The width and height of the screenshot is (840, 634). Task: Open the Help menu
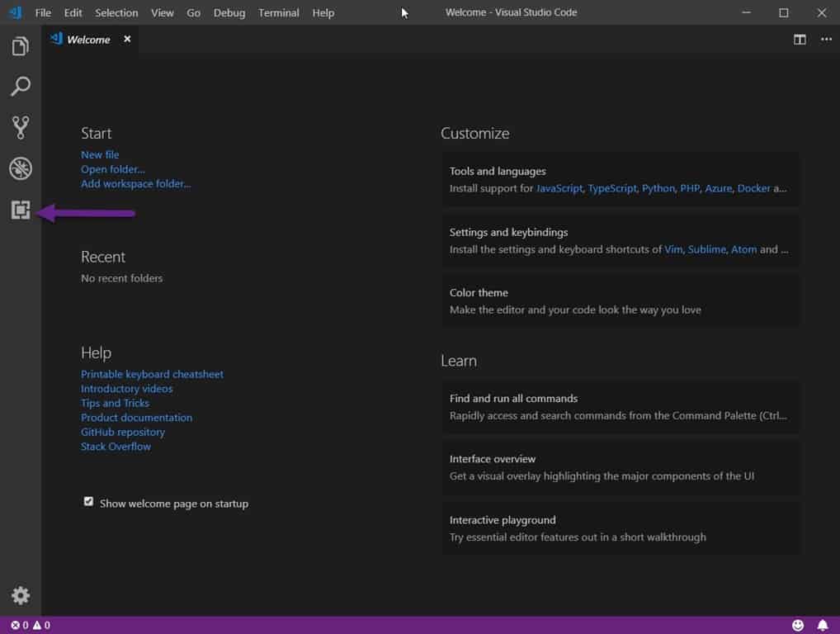coord(323,13)
